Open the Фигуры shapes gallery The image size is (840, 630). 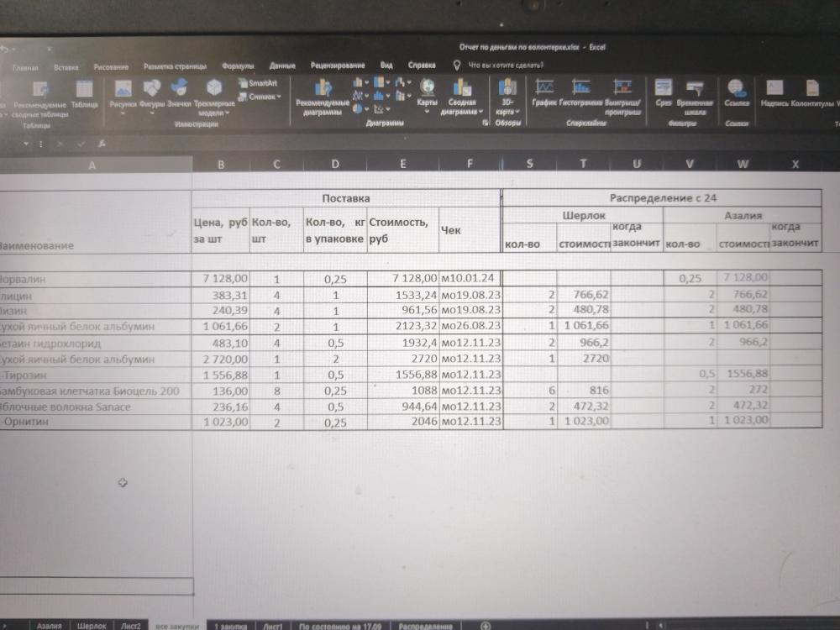pos(152,92)
